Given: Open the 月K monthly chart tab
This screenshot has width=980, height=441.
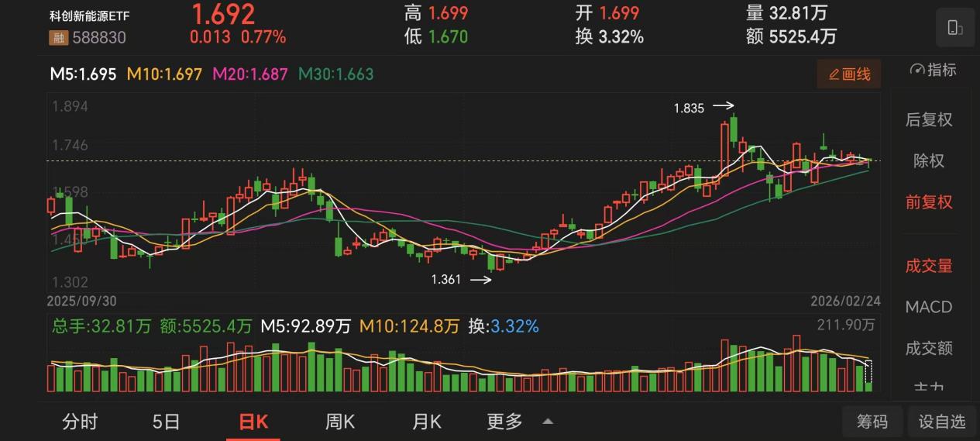Looking at the screenshot, I should (426, 422).
